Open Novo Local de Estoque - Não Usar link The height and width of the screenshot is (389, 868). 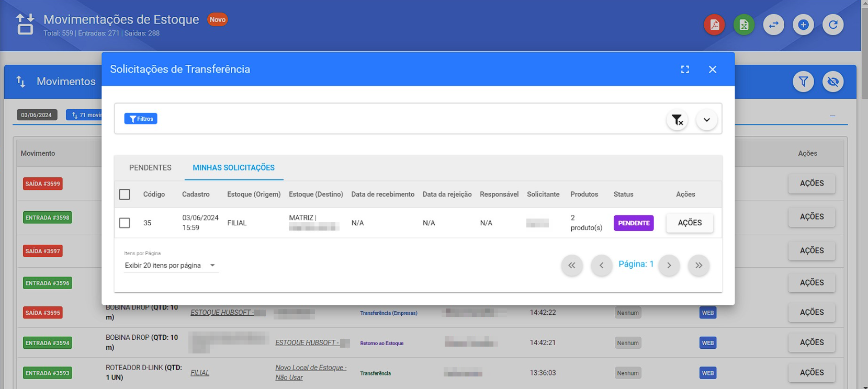point(311,373)
